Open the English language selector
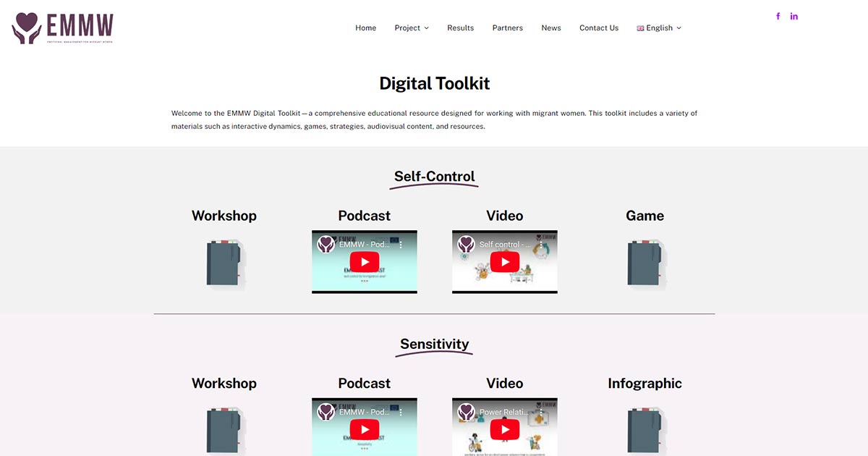 (659, 28)
